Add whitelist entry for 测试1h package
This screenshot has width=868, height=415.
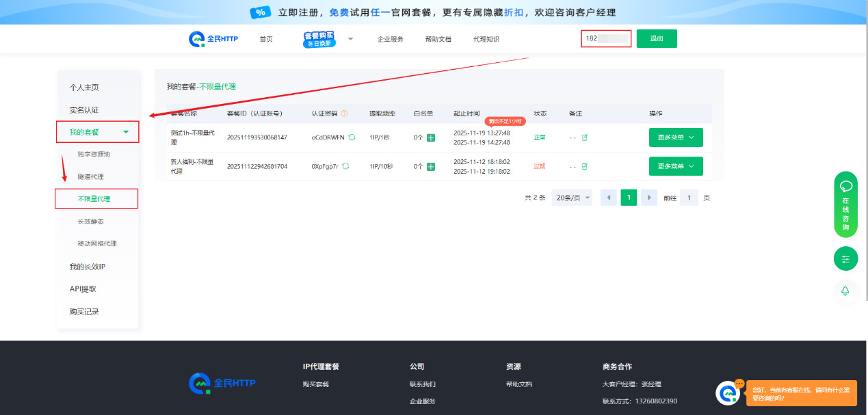pos(431,137)
